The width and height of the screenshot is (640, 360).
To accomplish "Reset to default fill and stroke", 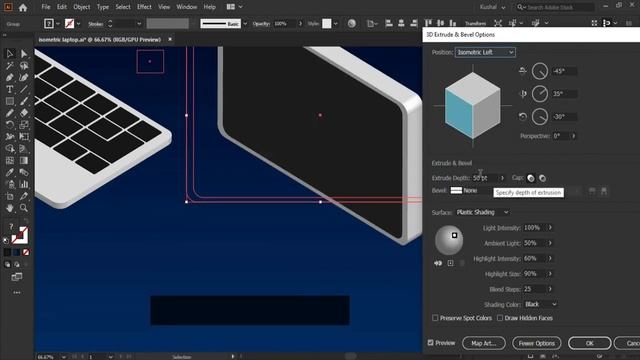I will [x=6, y=241].
